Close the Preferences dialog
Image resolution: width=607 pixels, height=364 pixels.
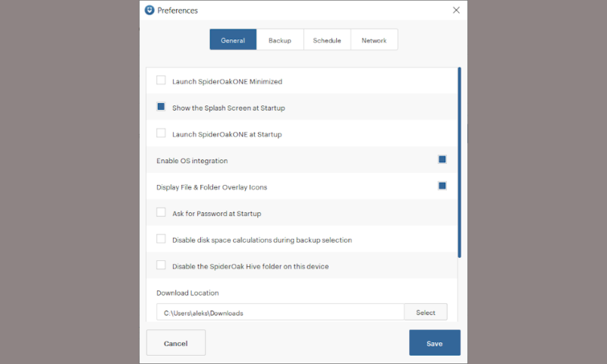(x=456, y=11)
